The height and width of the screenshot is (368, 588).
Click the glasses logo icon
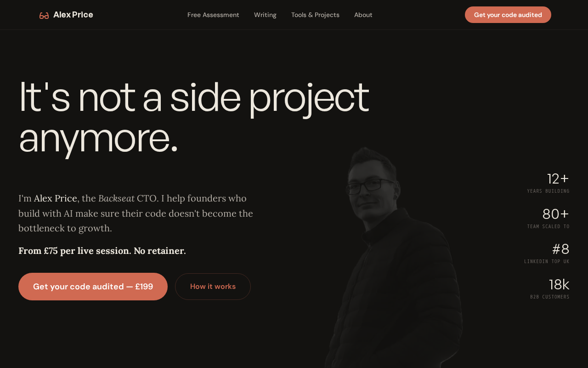tap(44, 15)
